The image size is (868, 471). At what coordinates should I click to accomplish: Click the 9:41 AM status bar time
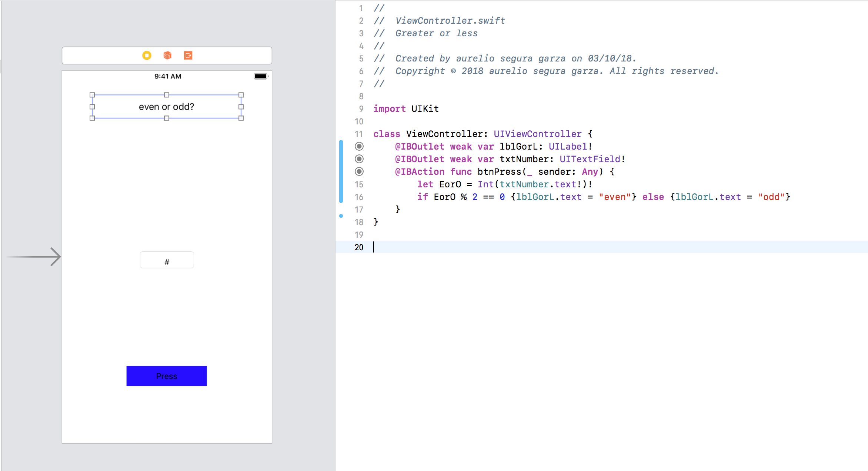(168, 76)
